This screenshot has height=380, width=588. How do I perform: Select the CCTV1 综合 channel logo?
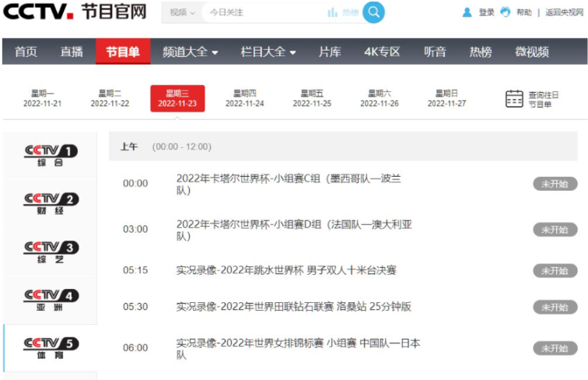(51, 155)
